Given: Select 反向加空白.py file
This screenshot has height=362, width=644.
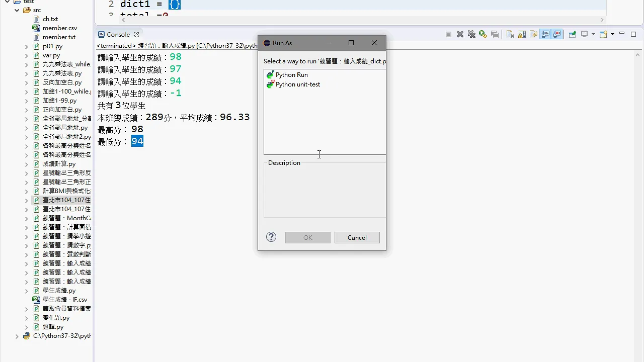Looking at the screenshot, I should [x=62, y=82].
